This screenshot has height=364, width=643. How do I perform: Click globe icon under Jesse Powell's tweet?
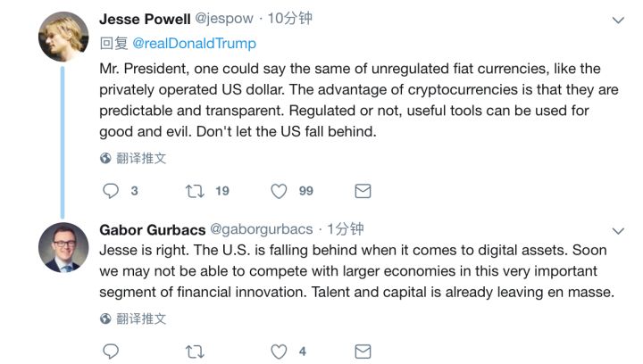click(105, 159)
